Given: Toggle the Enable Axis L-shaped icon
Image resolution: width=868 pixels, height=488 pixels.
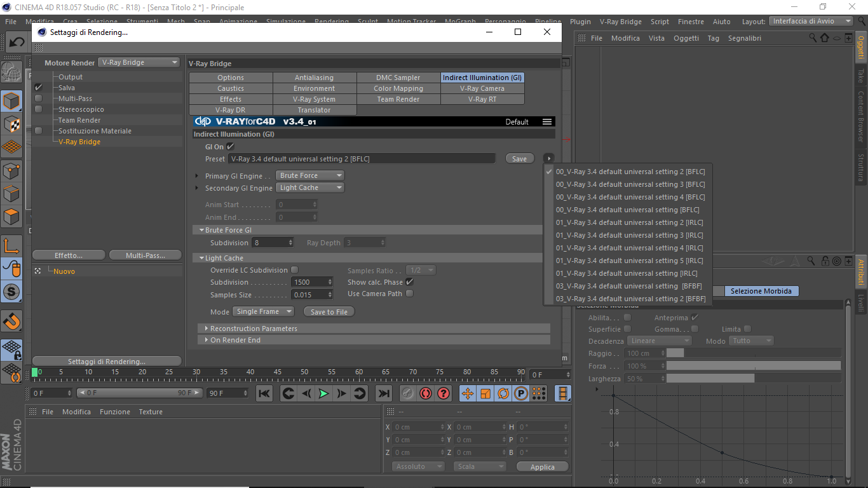Looking at the screenshot, I should click(12, 246).
